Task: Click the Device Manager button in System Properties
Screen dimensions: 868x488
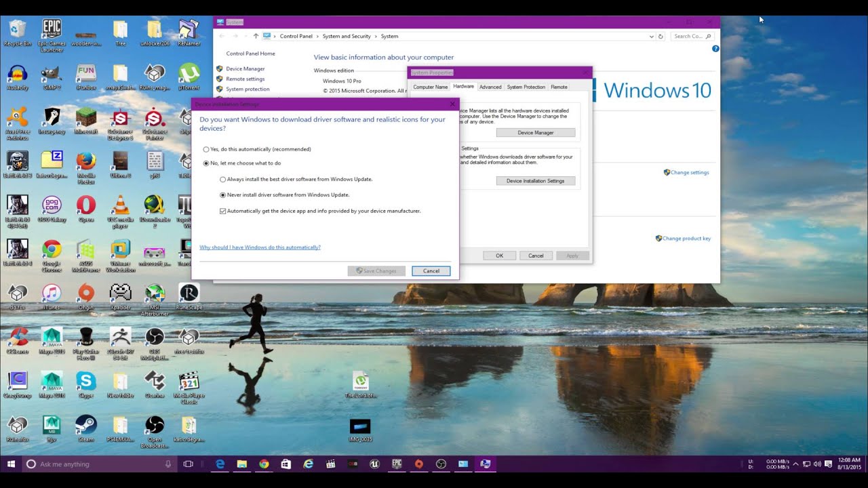Action: point(536,133)
